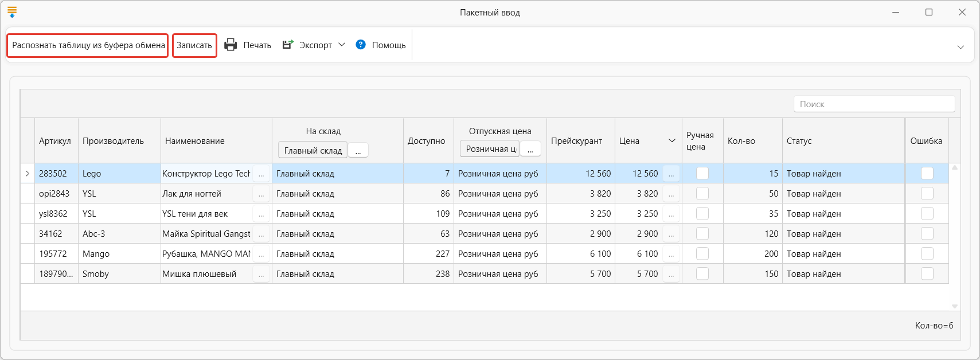Screen dimensions: 980x360
Task: Toggle Ошибка checkbox for ysl8362 row
Action: pos(927,213)
